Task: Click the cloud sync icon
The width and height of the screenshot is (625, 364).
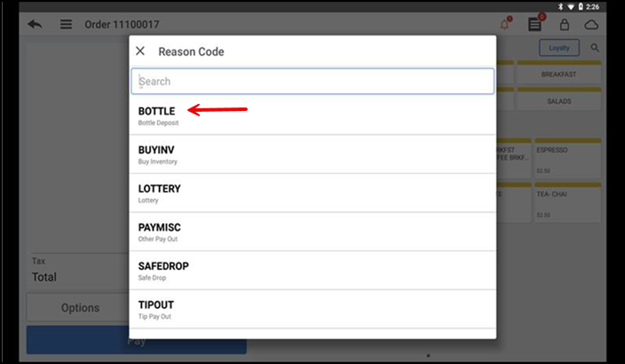Action: coord(591,24)
